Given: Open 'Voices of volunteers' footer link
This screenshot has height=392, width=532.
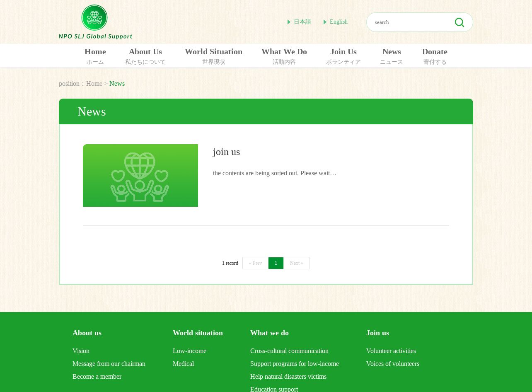Looking at the screenshot, I should [x=393, y=364].
